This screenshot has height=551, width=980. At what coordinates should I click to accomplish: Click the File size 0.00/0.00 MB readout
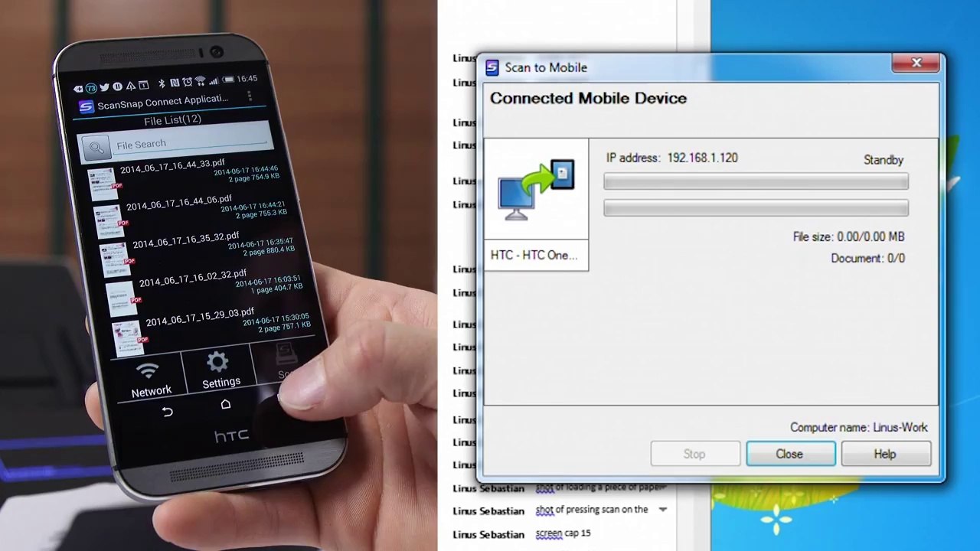click(x=848, y=237)
